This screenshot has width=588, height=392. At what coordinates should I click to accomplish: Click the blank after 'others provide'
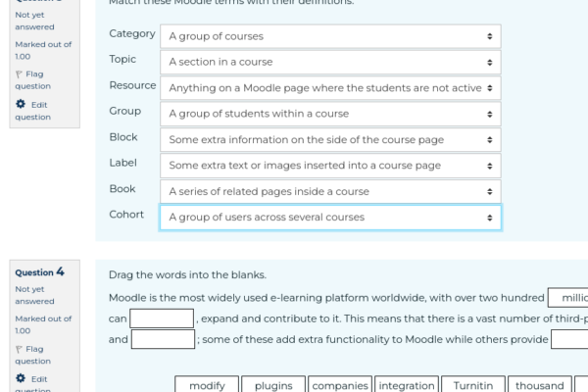click(569, 339)
